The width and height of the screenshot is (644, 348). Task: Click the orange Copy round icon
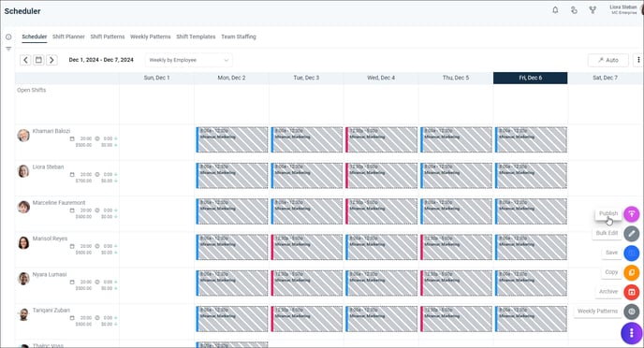pyautogui.click(x=632, y=272)
